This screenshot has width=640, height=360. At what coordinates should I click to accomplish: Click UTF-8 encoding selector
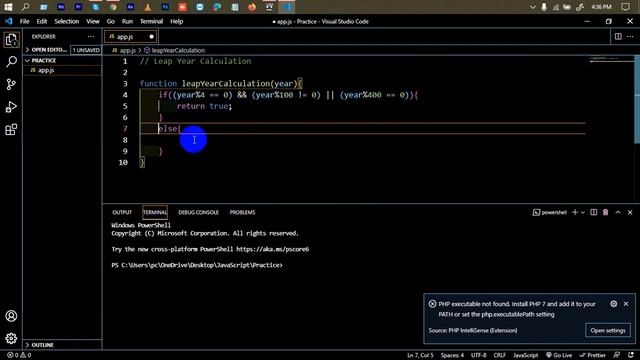(x=478, y=355)
